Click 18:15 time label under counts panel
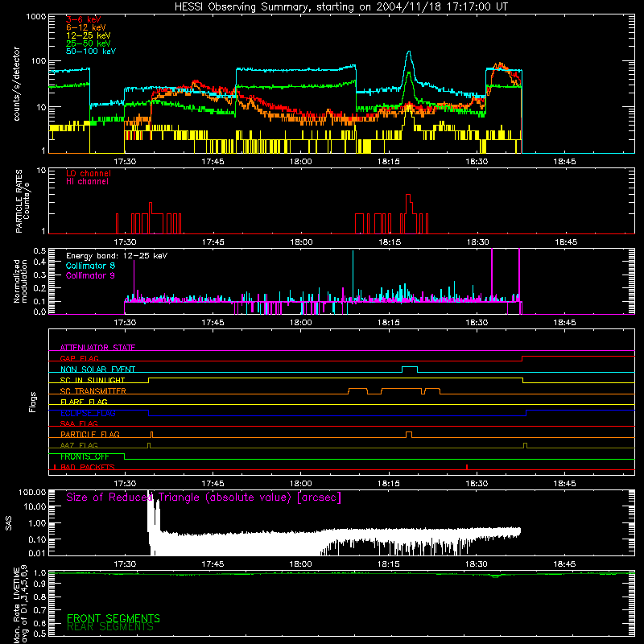The height and width of the screenshot is (644, 644). [x=389, y=162]
